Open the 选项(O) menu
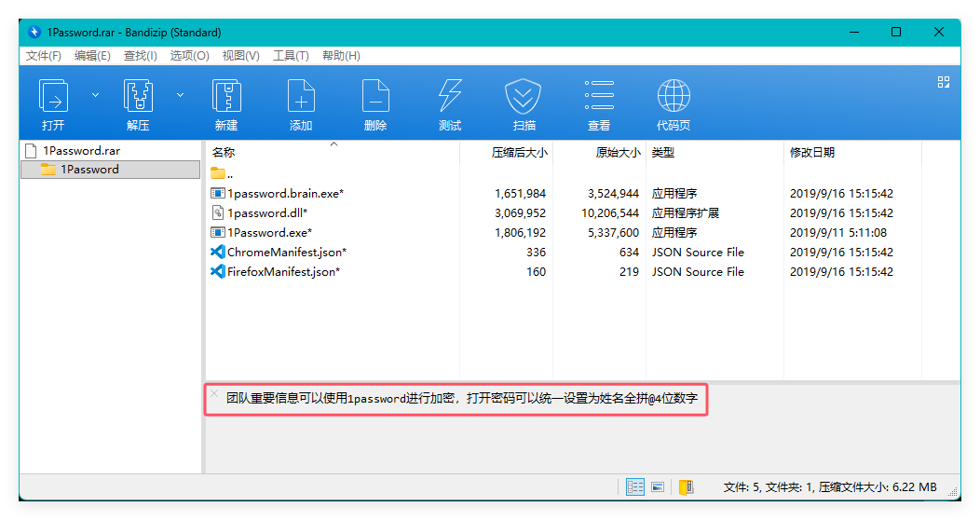Image resolution: width=980 pixels, height=520 pixels. click(x=189, y=56)
